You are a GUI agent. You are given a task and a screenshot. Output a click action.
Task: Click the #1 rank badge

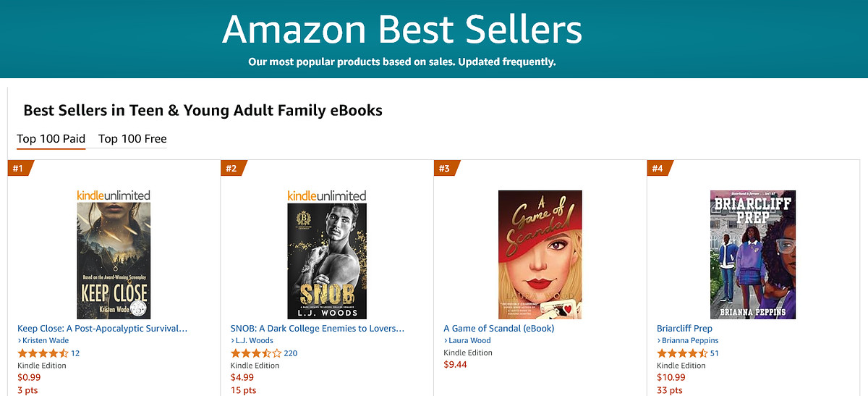[x=18, y=169]
